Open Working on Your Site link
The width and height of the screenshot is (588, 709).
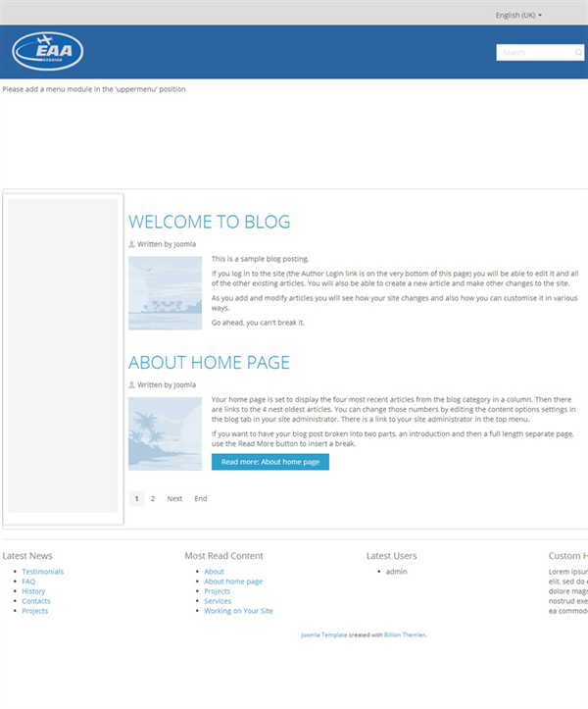[x=238, y=611]
